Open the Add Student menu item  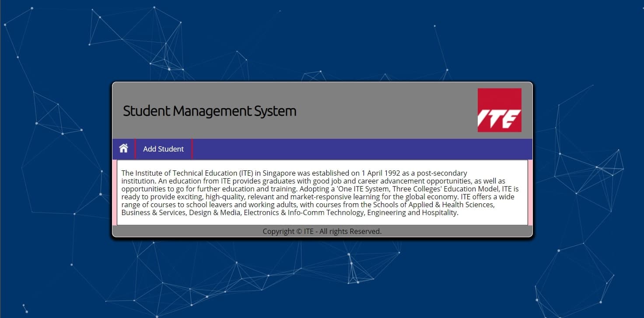coord(163,149)
